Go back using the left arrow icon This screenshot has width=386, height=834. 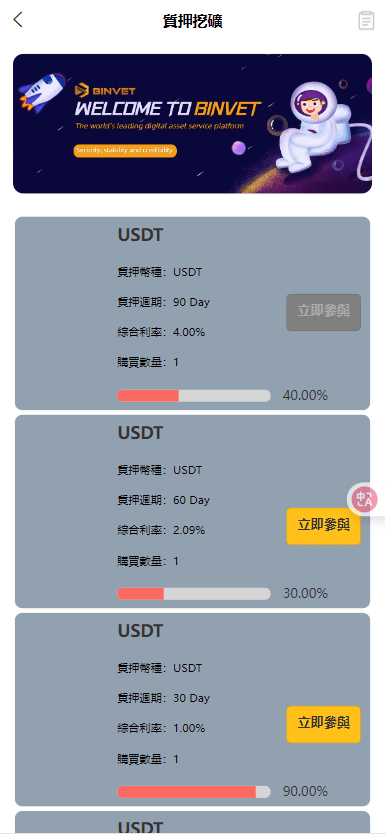coord(18,20)
